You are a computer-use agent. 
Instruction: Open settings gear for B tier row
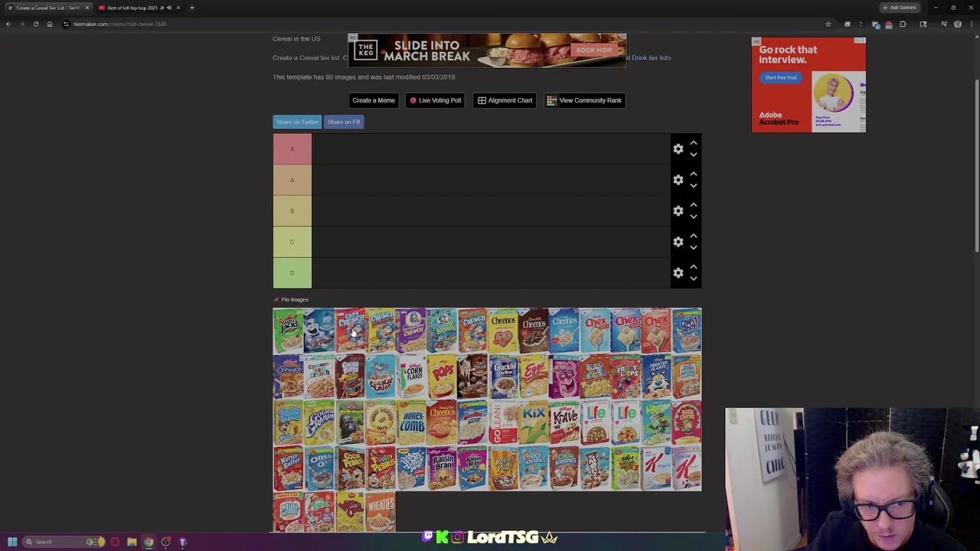[678, 211]
